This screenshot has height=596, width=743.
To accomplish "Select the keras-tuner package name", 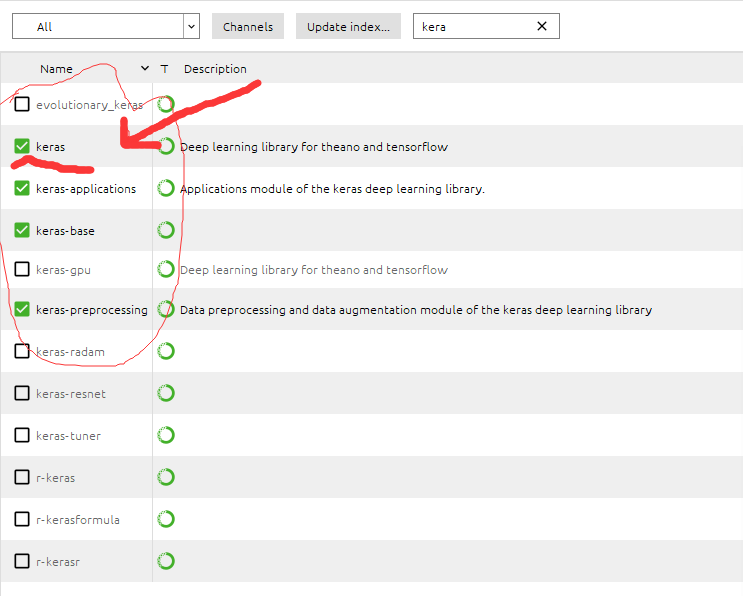I will (69, 436).
